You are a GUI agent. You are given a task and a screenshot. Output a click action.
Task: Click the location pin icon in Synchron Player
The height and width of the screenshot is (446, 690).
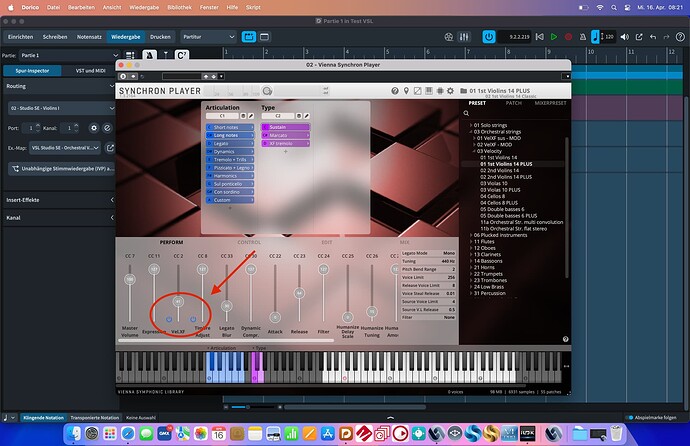(406, 91)
